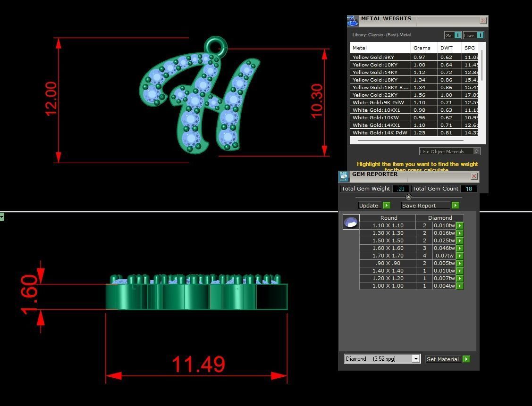
Task: Click the Gem Reporter panel list icon
Action: (344, 176)
